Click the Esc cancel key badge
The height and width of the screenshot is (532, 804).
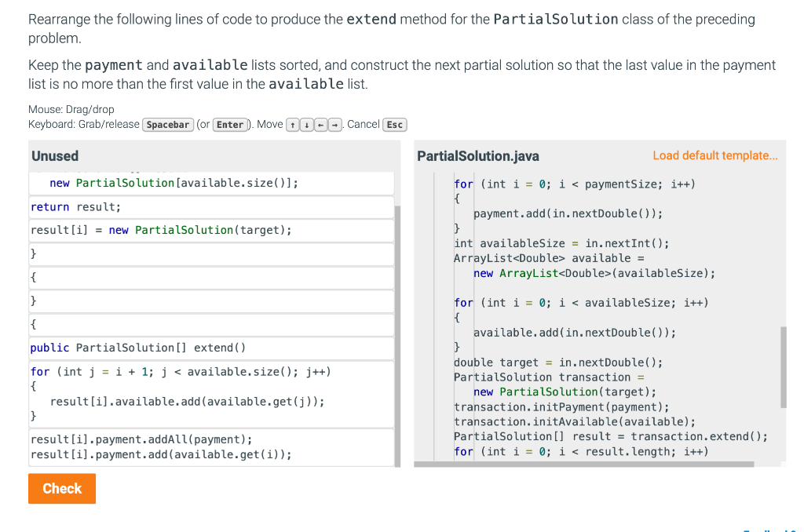(394, 124)
